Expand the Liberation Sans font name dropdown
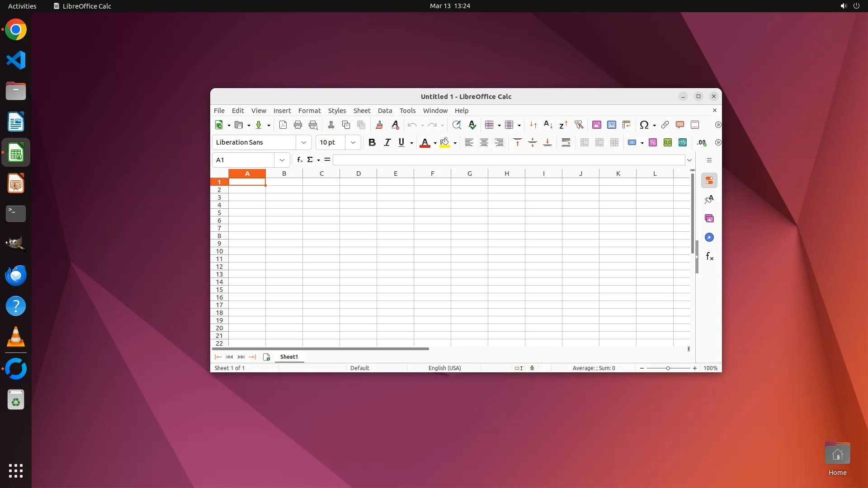Viewport: 868px width, 488px height. pos(304,143)
